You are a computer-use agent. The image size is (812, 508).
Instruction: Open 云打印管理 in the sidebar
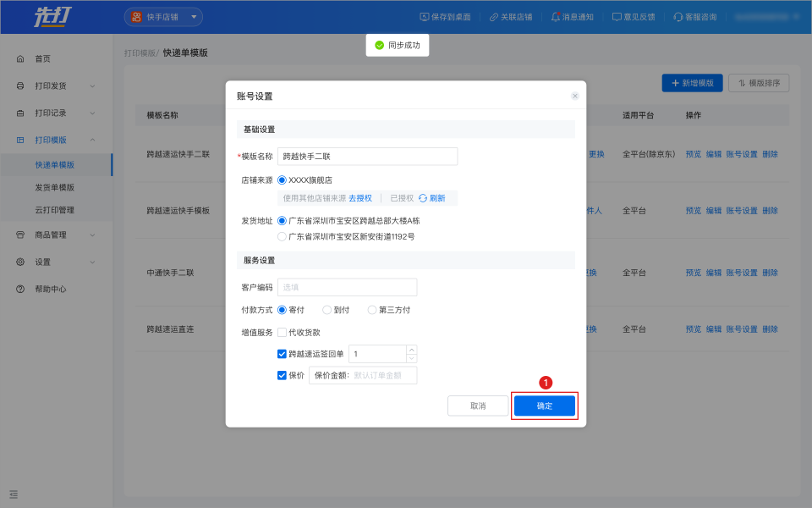coord(54,210)
